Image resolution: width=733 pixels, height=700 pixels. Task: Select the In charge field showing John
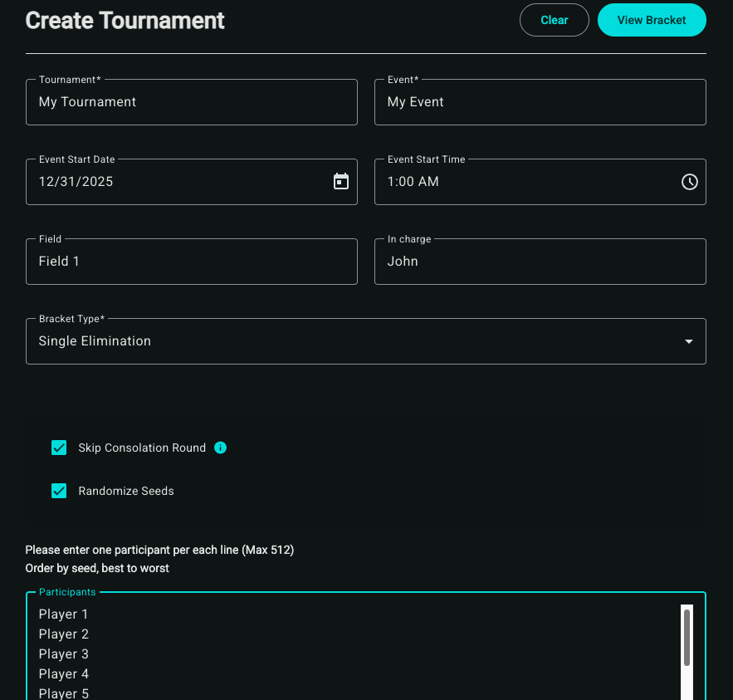pos(540,261)
